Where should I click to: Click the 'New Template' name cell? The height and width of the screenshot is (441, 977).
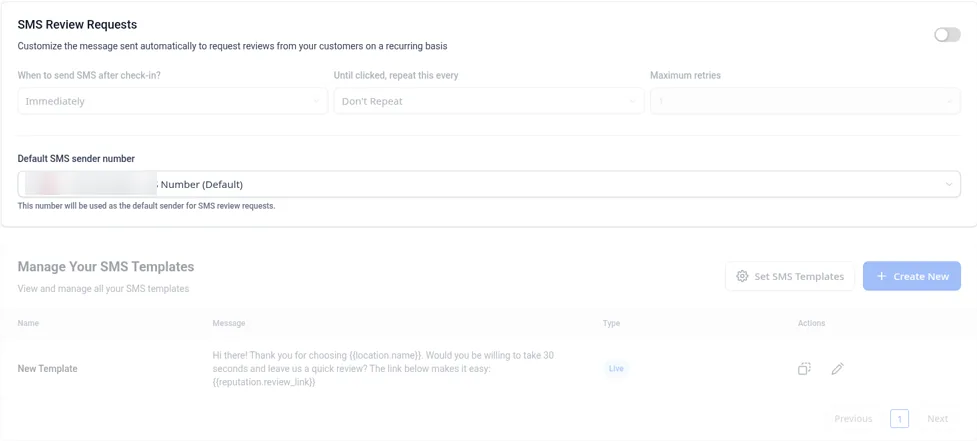(x=47, y=369)
